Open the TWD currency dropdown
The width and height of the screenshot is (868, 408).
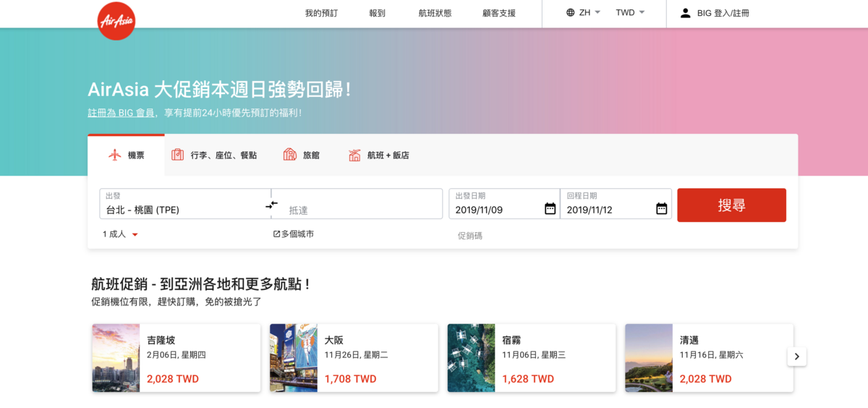[630, 12]
